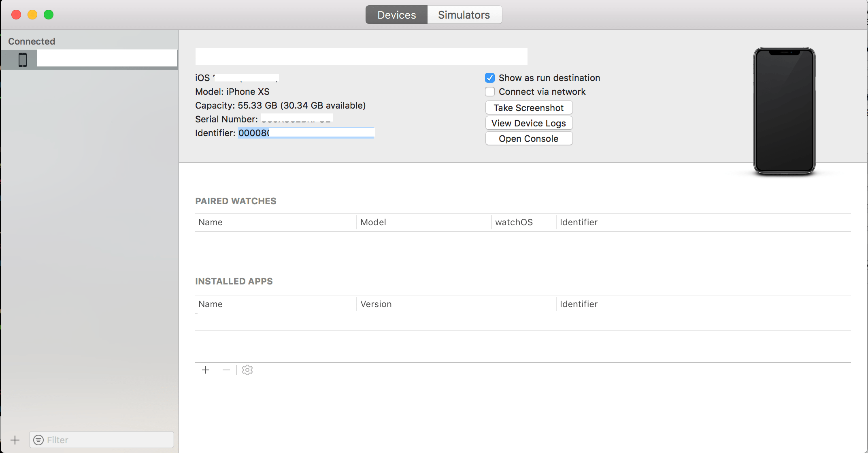Switch to the Devices tab
Image resolution: width=868 pixels, height=453 pixels.
click(396, 15)
